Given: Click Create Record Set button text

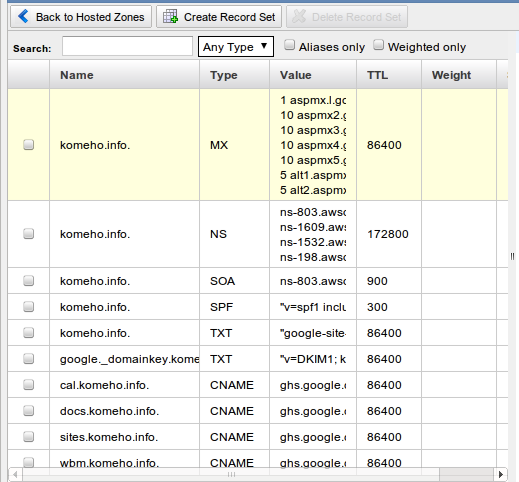Looking at the screenshot, I should point(229,17).
